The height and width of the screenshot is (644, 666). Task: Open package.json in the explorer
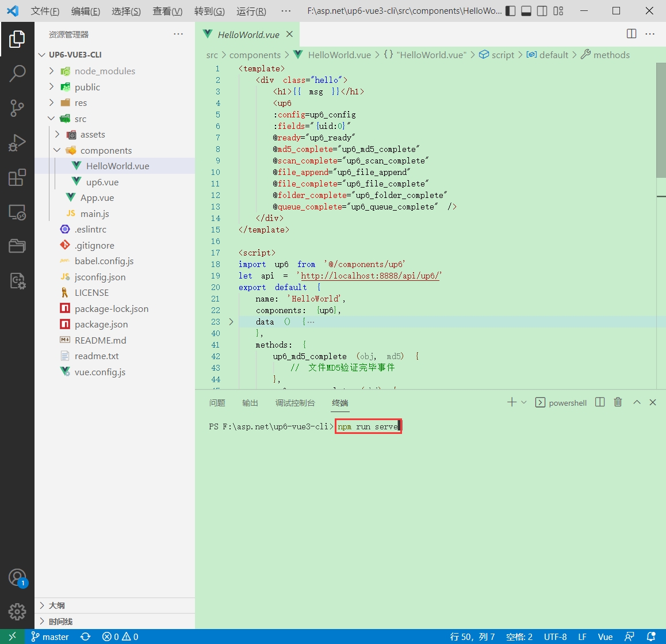click(101, 324)
